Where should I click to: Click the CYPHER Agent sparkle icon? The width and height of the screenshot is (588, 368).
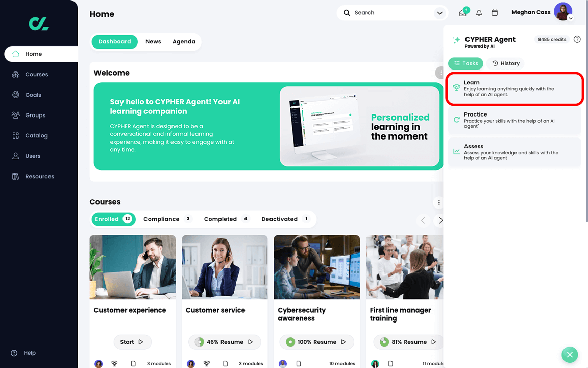(x=456, y=40)
